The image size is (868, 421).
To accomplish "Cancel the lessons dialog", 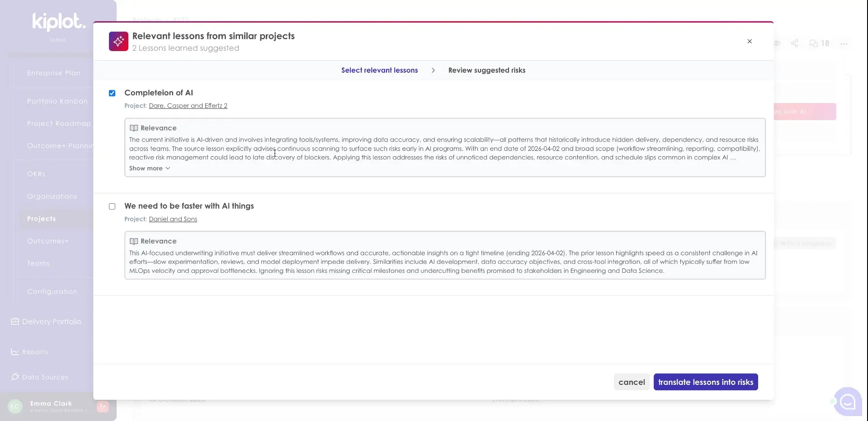I will (631, 382).
